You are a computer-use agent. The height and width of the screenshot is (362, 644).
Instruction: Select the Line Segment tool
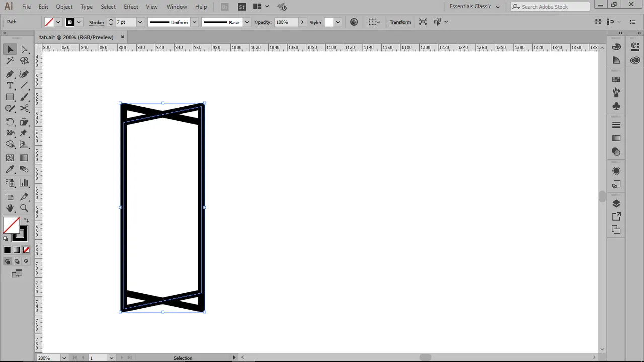(x=24, y=85)
